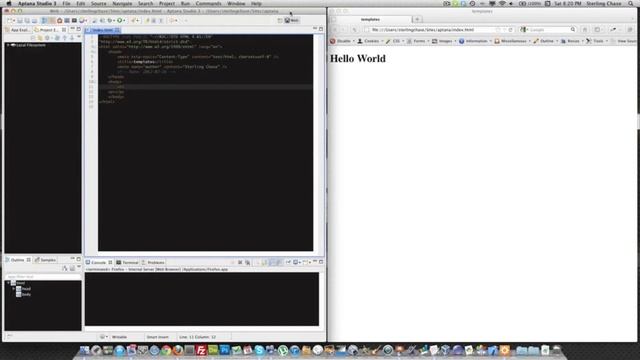640x360 pixels.
Task: Click the Spotlight search icon in menu bar
Action: [631, 3]
